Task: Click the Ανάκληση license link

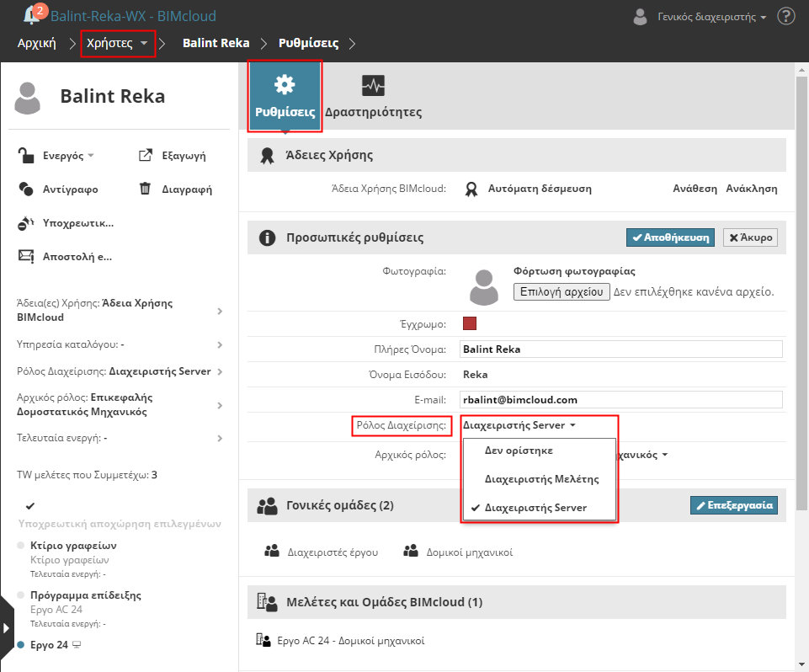Action: (x=751, y=189)
